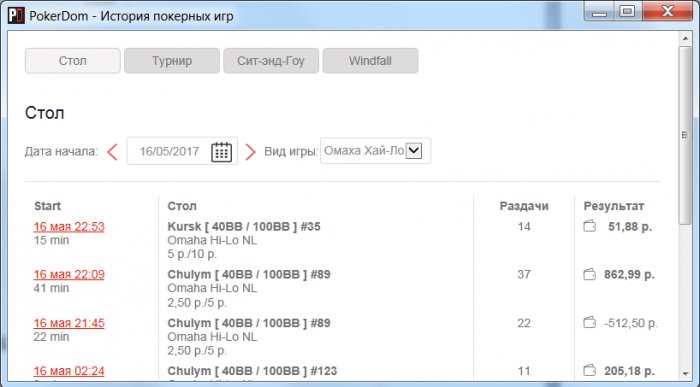Open the Омаха Хай-Ло game type dropdown
700x387 pixels.
tap(375, 151)
